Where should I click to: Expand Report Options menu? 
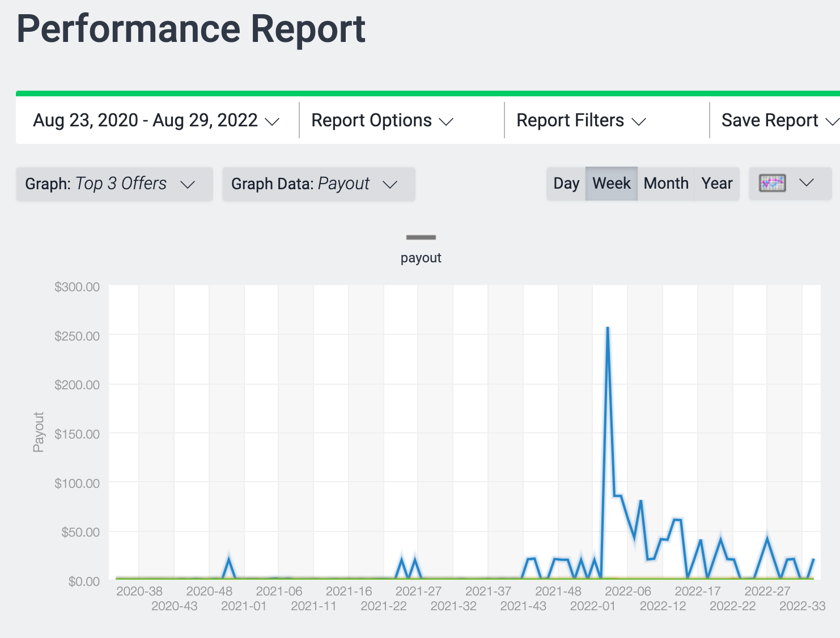(383, 121)
